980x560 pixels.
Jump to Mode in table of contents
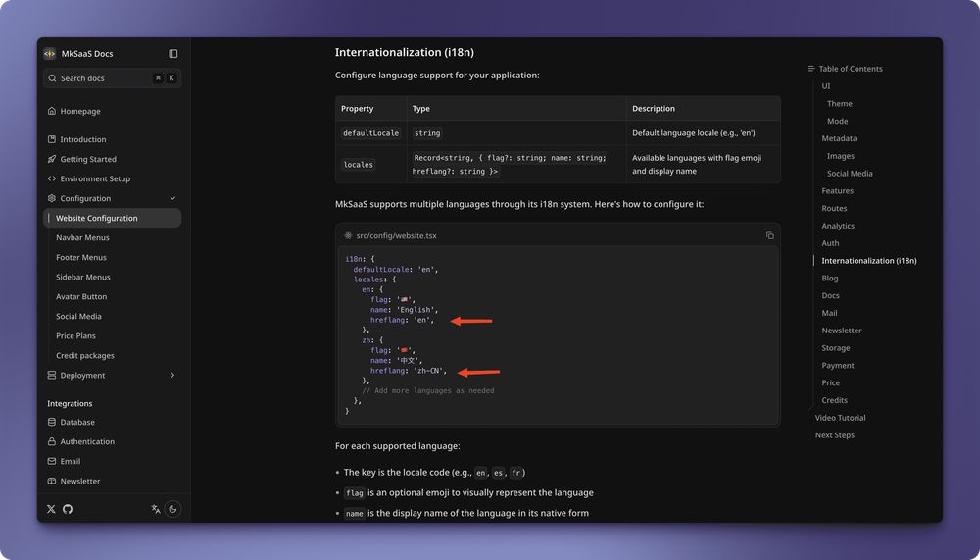pos(838,122)
